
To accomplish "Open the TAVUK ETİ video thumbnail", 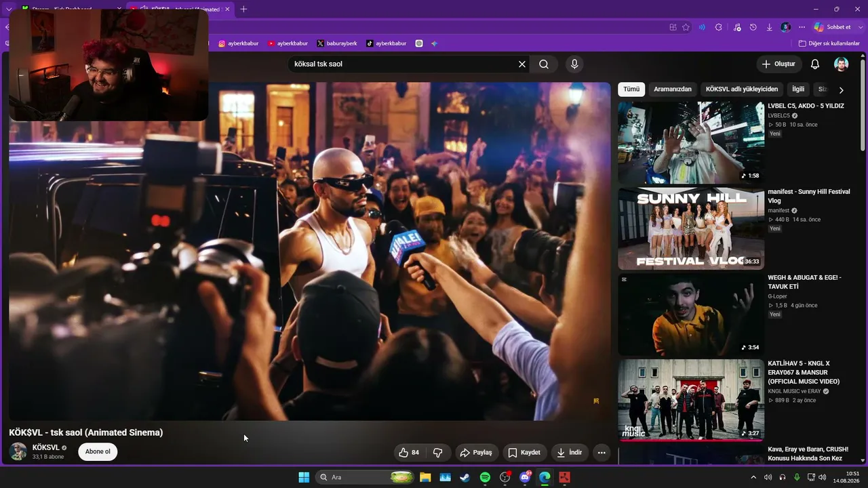I will (691, 314).
